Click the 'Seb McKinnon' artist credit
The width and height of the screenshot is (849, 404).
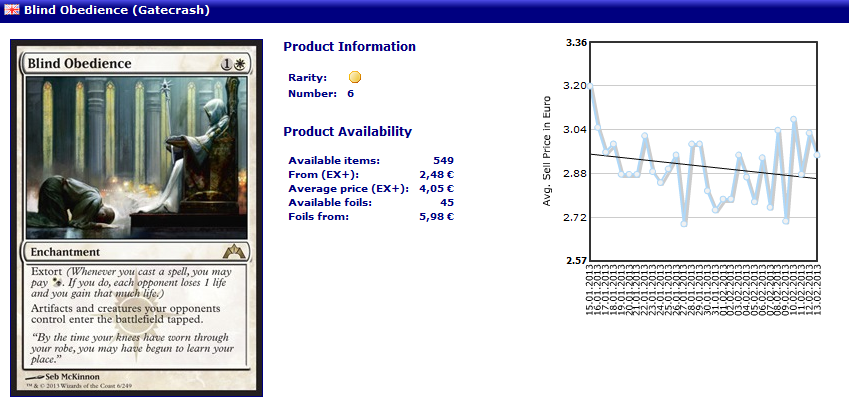pyautogui.click(x=73, y=376)
